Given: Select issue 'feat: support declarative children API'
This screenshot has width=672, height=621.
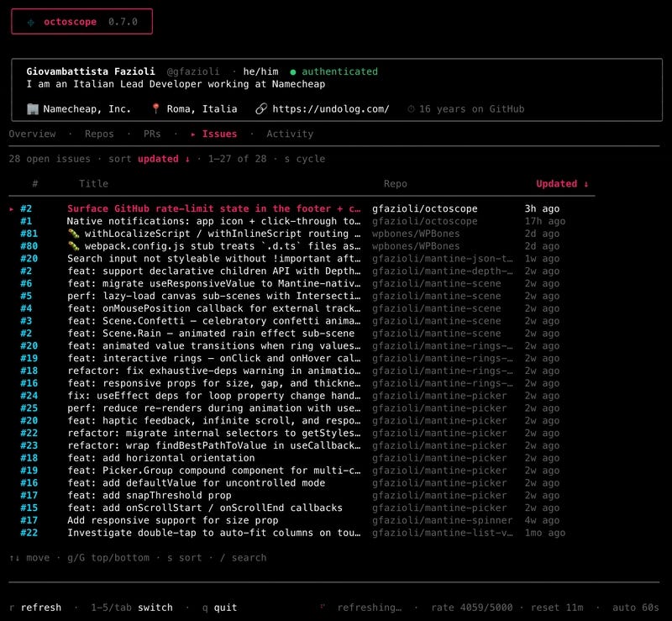Looking at the screenshot, I should coord(302,271).
